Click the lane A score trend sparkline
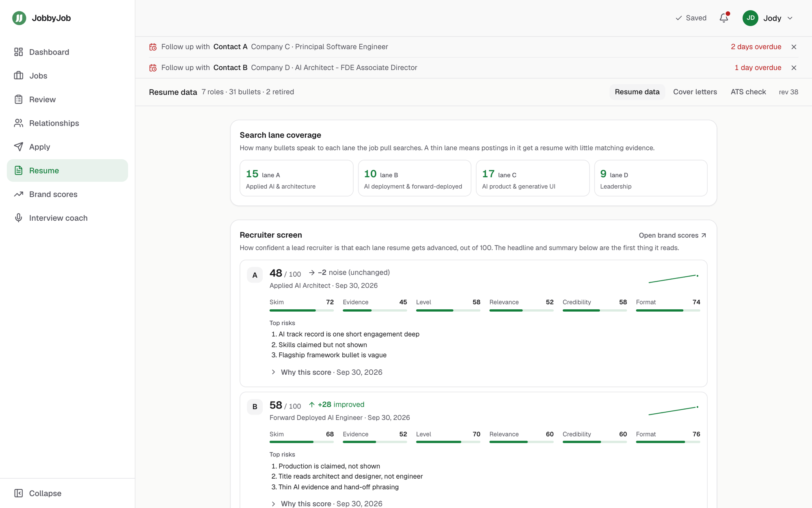Viewport: 812px width, 508px height. [x=674, y=278]
